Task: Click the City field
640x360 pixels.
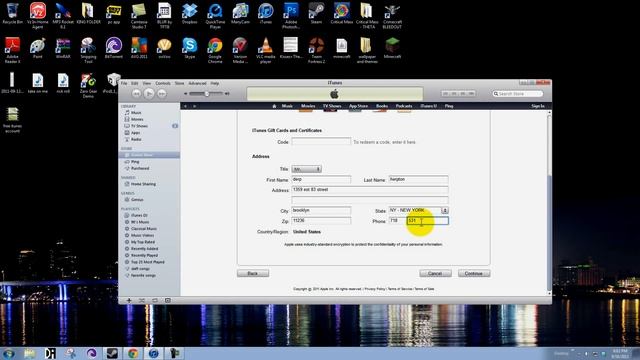Action: [x=321, y=210]
